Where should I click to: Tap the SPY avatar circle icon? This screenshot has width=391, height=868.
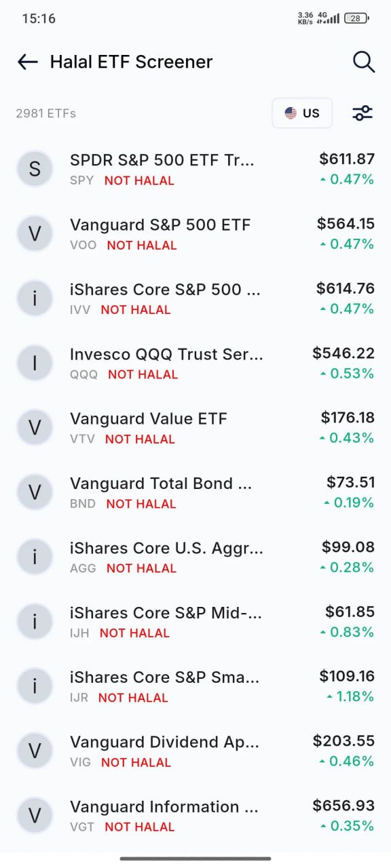(35, 169)
